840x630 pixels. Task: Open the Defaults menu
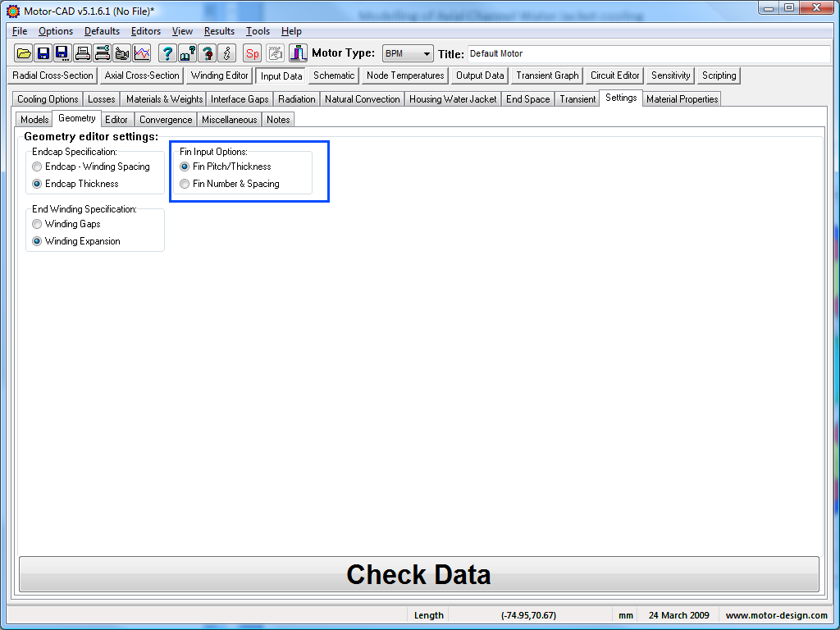pos(102,31)
